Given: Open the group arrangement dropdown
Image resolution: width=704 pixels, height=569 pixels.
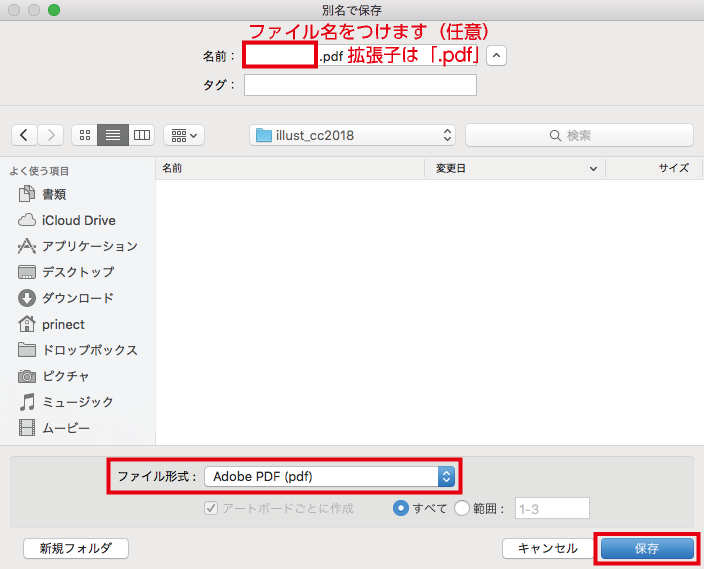Looking at the screenshot, I should click(x=184, y=135).
